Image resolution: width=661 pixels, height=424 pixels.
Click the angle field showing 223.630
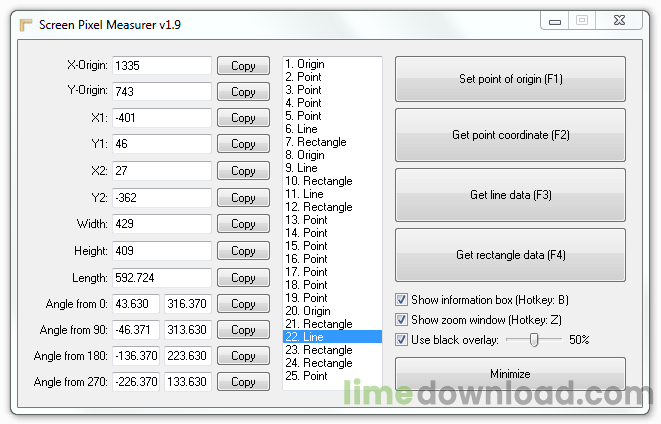tap(188, 356)
